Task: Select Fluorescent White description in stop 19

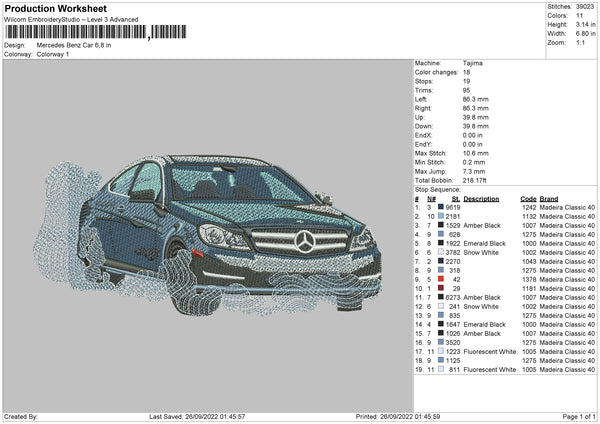Action: (490, 370)
